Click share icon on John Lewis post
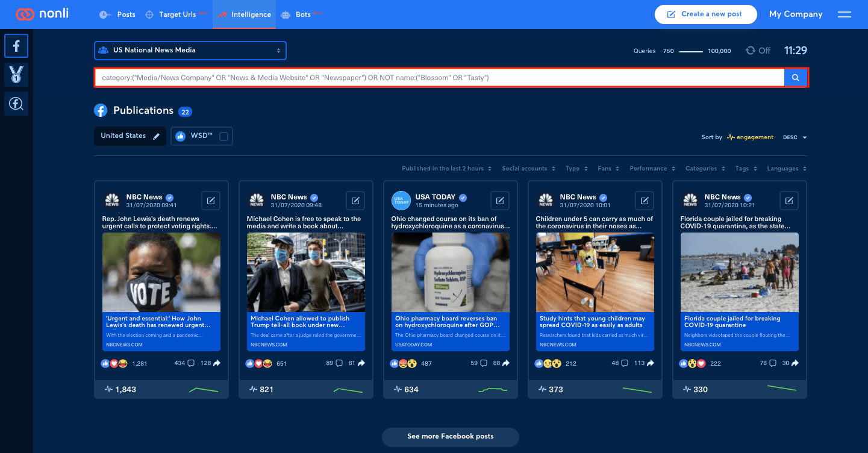The width and height of the screenshot is (868, 453). [216, 363]
